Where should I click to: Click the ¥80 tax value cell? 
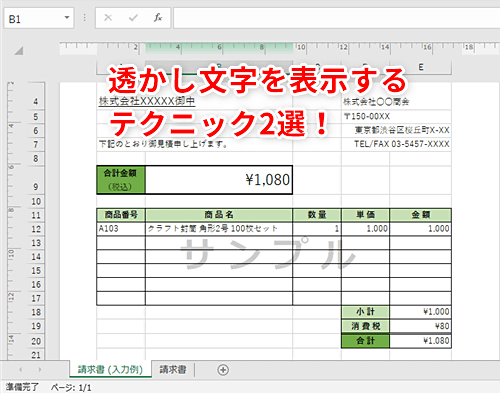pos(421,326)
